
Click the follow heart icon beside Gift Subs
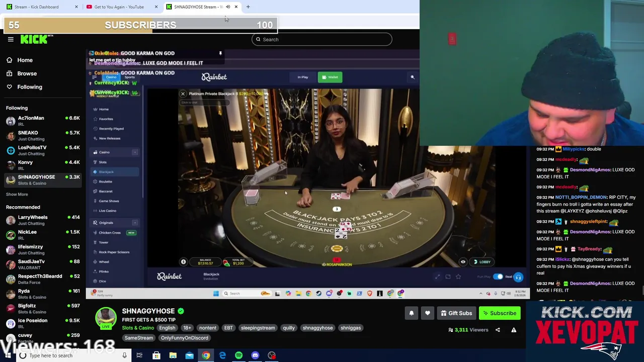(428, 313)
